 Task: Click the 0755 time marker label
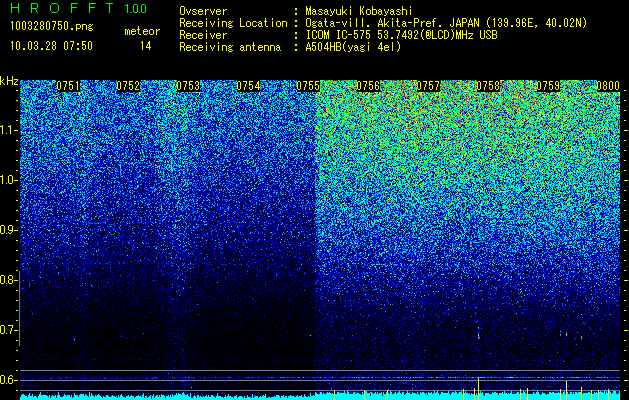coord(308,86)
